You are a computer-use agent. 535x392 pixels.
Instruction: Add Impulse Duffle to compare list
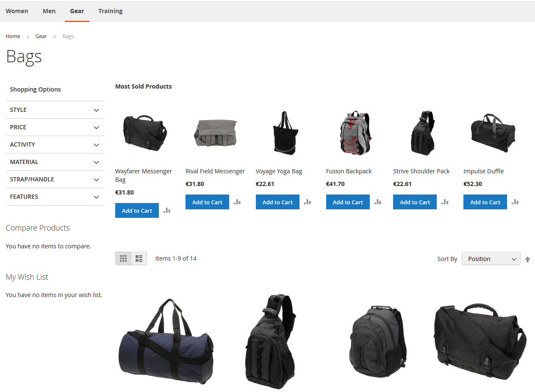[515, 202]
